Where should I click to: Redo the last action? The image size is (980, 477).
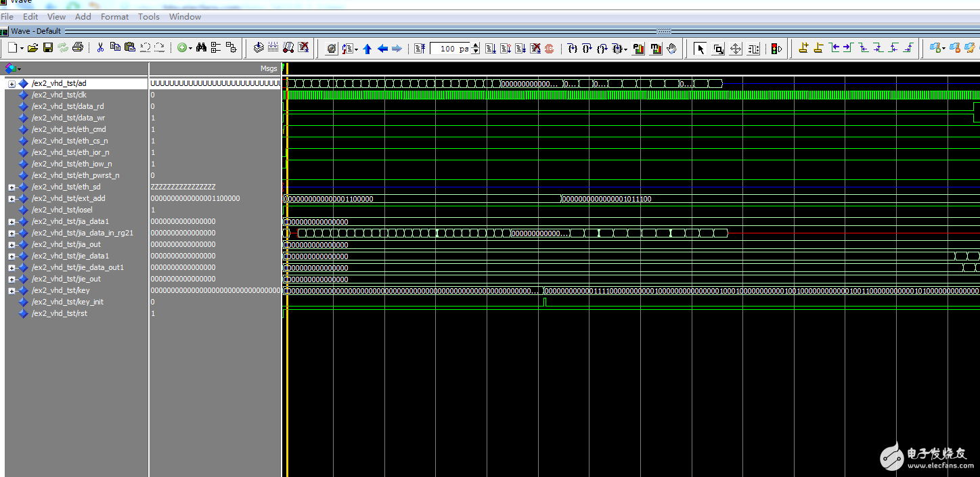coord(159,47)
